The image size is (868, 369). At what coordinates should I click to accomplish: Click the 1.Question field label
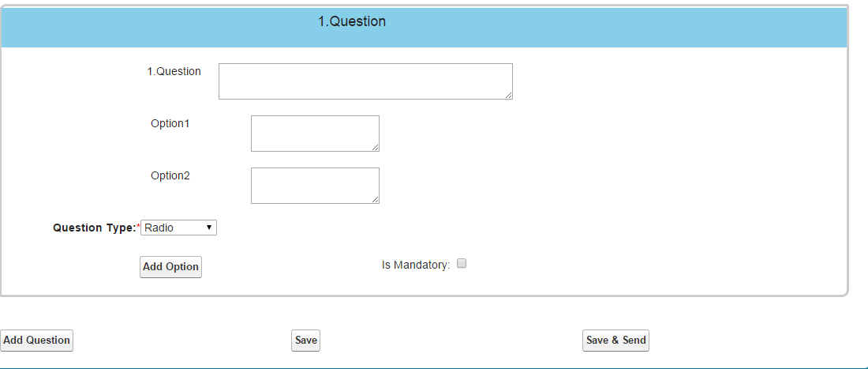pyautogui.click(x=174, y=71)
